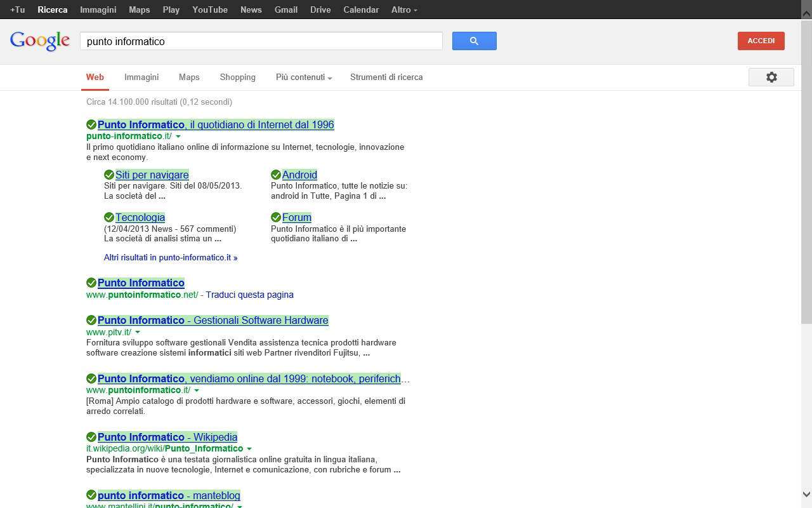Click the vertical scrollbar thumb
Image resolution: width=812 pixels, height=508 pixels.
(x=806, y=171)
